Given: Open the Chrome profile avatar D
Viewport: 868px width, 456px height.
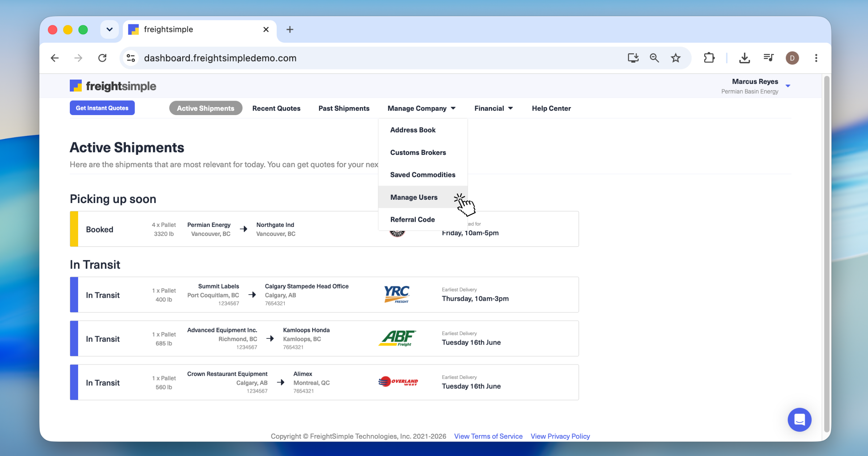Looking at the screenshot, I should point(792,58).
